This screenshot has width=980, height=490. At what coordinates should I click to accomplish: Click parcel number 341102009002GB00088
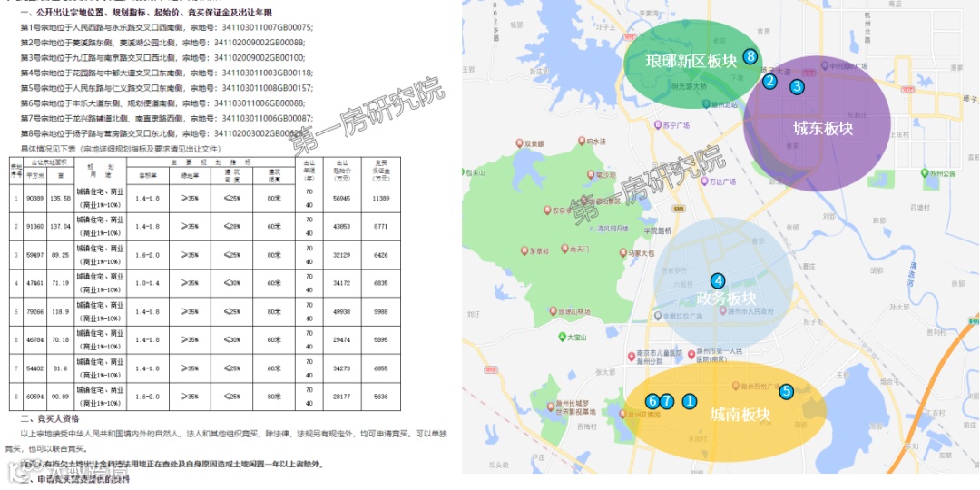[x=260, y=43]
